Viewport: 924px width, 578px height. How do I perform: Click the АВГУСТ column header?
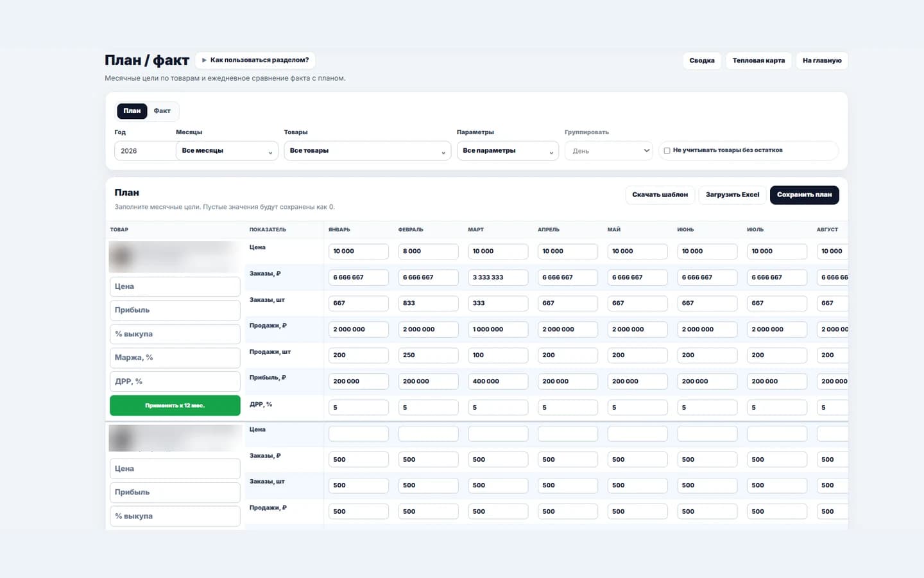827,230
